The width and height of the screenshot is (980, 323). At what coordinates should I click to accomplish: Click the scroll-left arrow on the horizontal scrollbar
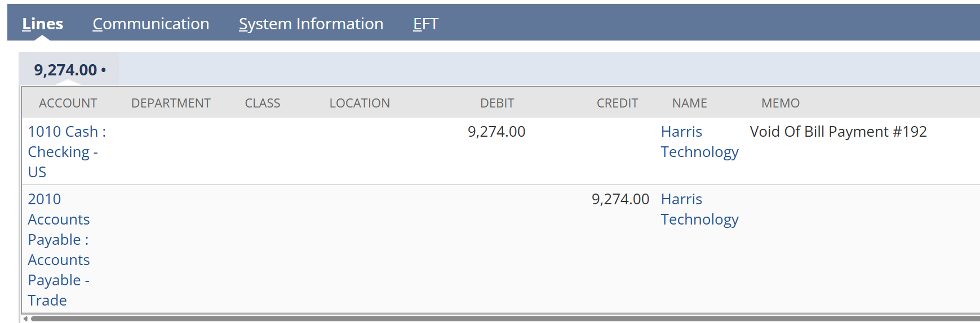[x=25, y=318]
